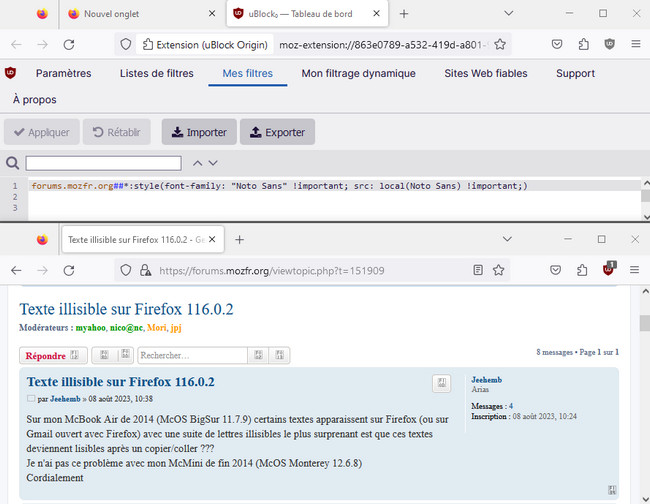Click the uBlock Origin toolbar icon in the top window
650x504 pixels.
click(x=609, y=44)
